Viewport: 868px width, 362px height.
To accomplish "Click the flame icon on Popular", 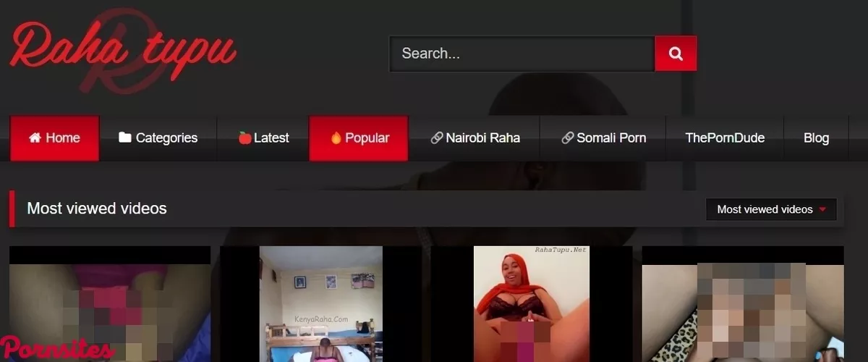I will pos(336,138).
